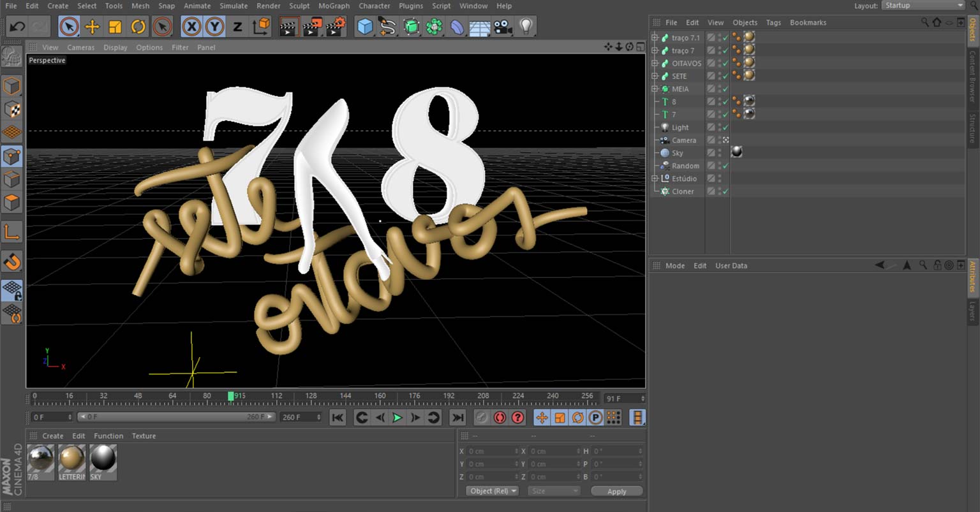The image size is (980, 512).
Task: Expand the traço 7.1 object
Action: coord(655,38)
